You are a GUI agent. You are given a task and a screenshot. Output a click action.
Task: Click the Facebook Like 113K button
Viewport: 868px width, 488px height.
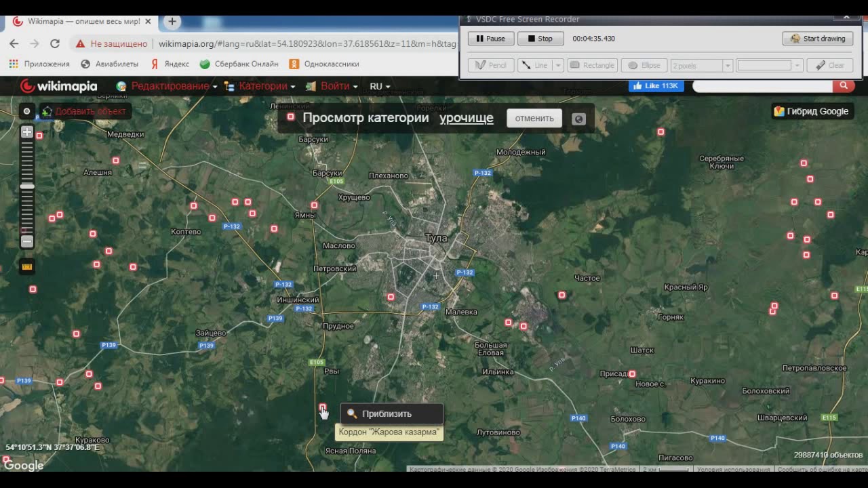coord(656,86)
